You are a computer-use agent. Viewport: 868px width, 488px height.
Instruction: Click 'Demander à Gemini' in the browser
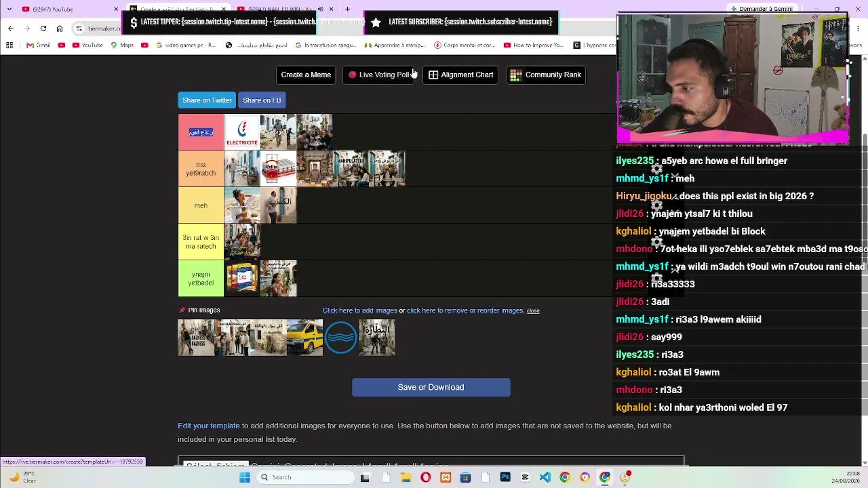point(761,9)
